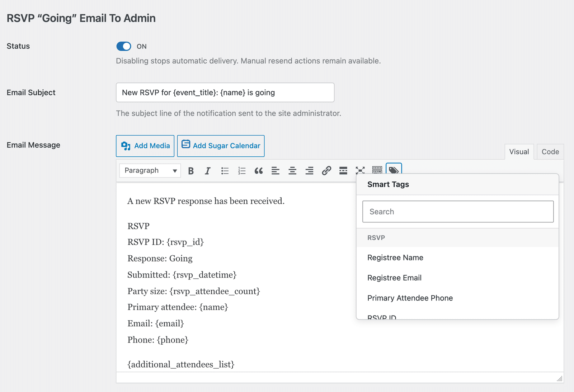Enter fullscreen distraction-free mode
Viewport: 574px width, 392px height.
pyautogui.click(x=360, y=171)
